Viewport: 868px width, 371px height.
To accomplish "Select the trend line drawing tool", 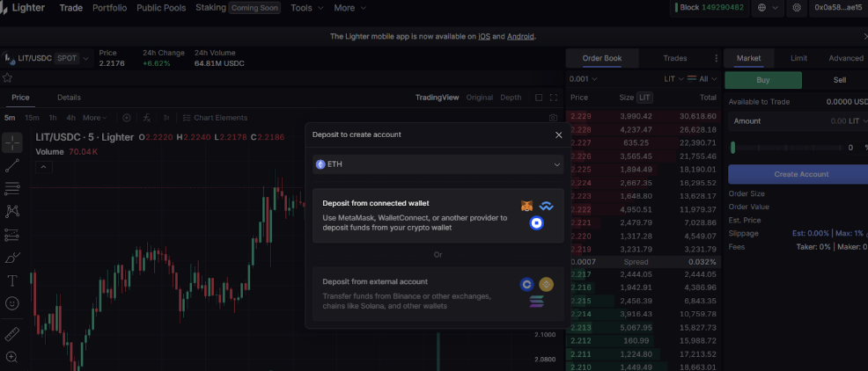I will 12,165.
